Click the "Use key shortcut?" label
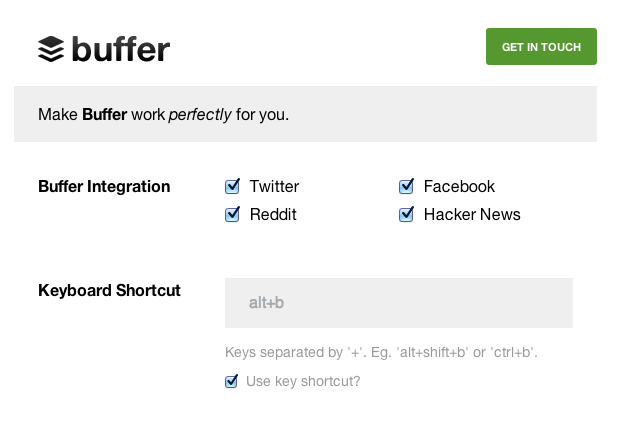Viewport: 635px width, 421px height. pyautogui.click(x=303, y=381)
